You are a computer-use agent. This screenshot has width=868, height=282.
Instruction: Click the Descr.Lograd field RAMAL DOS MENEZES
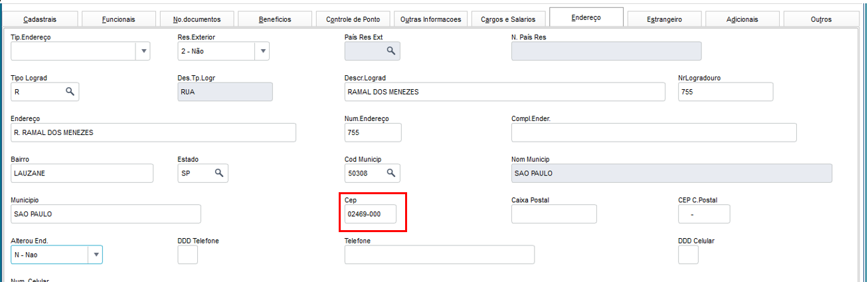(505, 92)
